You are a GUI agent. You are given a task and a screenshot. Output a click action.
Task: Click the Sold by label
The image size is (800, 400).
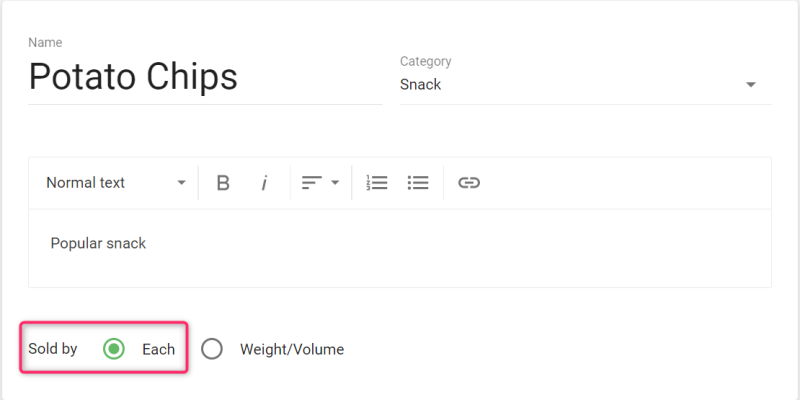53,349
